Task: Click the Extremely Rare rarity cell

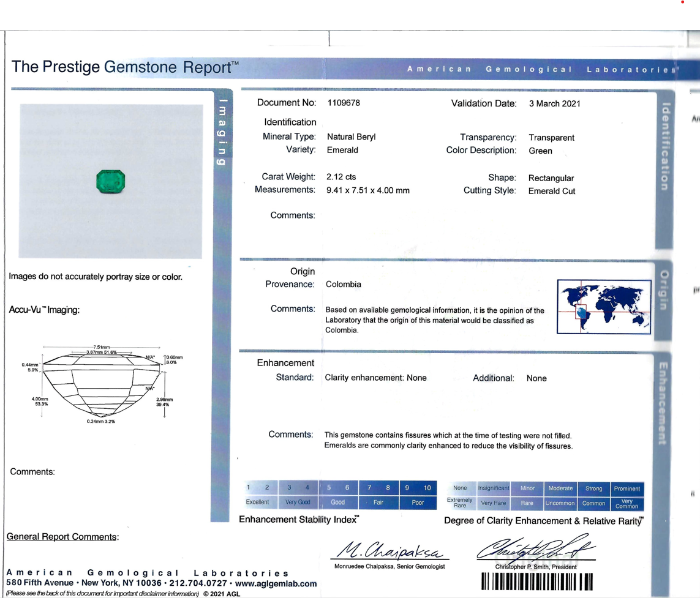Action: tap(460, 503)
